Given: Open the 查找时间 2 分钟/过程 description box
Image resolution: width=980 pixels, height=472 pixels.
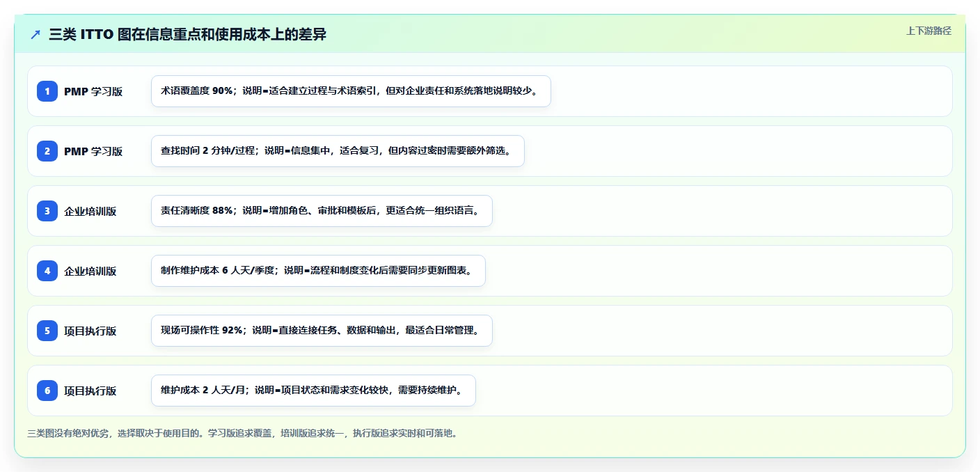Looking at the screenshot, I should click(338, 151).
